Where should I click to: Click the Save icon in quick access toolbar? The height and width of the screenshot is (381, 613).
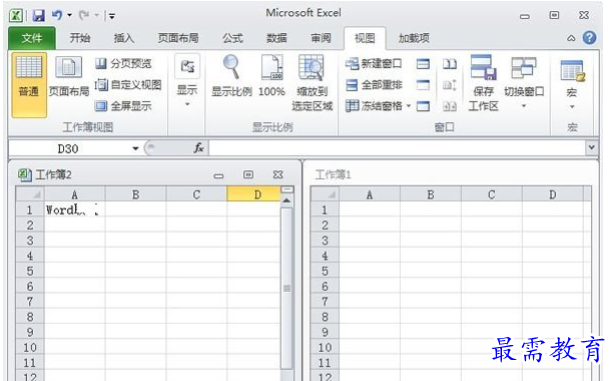tap(38, 15)
